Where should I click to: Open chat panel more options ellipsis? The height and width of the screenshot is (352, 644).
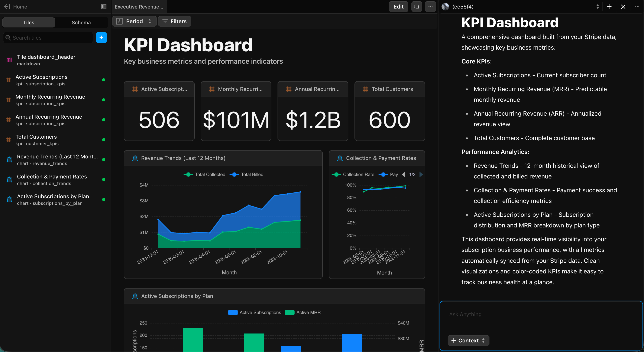click(x=637, y=6)
